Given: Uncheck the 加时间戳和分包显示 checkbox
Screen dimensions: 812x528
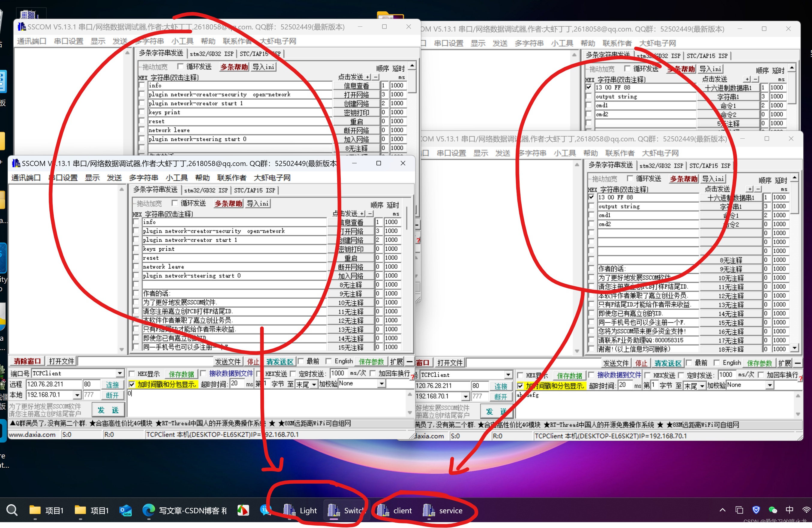Looking at the screenshot, I should tap(132, 384).
